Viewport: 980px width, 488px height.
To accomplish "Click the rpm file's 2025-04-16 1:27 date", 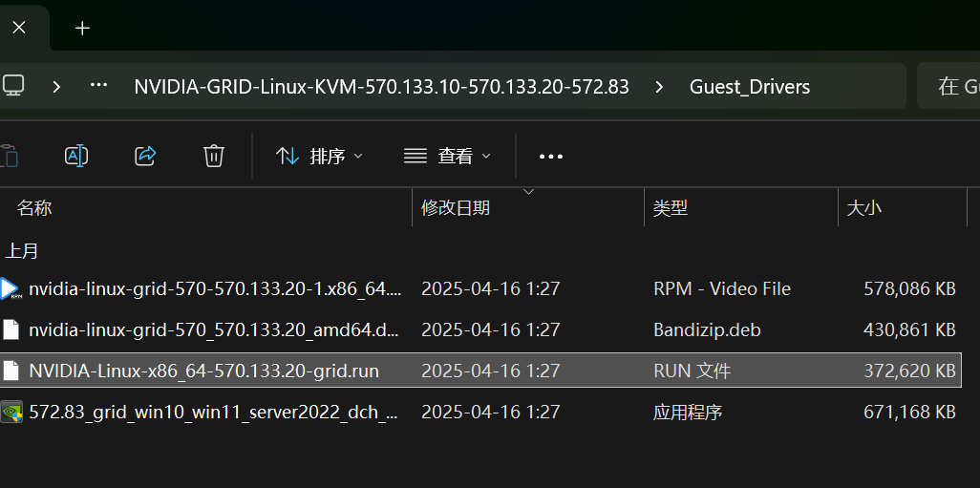I will (x=491, y=288).
